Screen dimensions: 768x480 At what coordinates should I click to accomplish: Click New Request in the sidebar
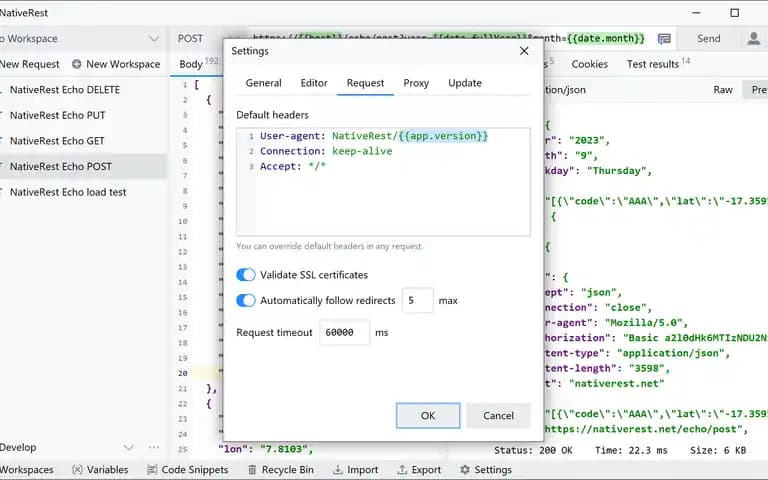pos(29,64)
